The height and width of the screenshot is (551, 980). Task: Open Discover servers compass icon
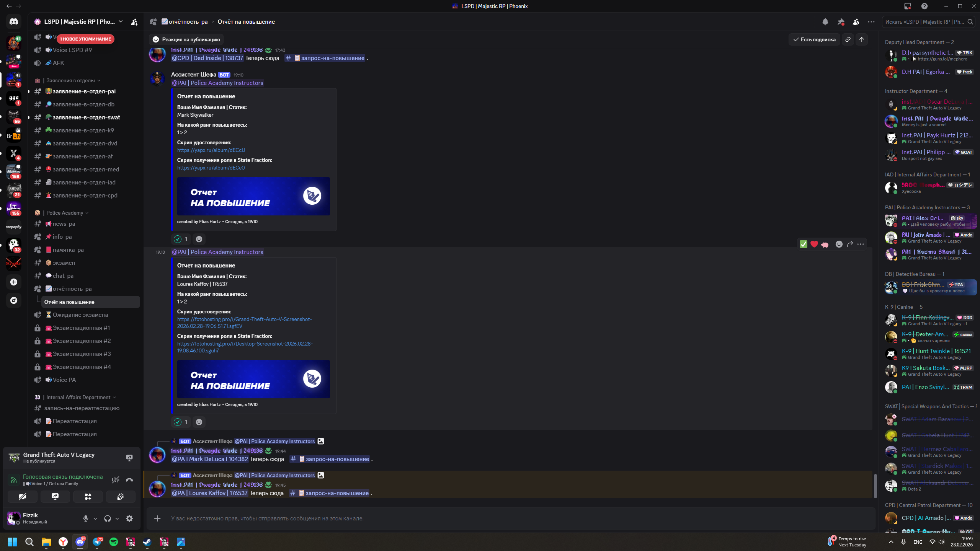(14, 300)
